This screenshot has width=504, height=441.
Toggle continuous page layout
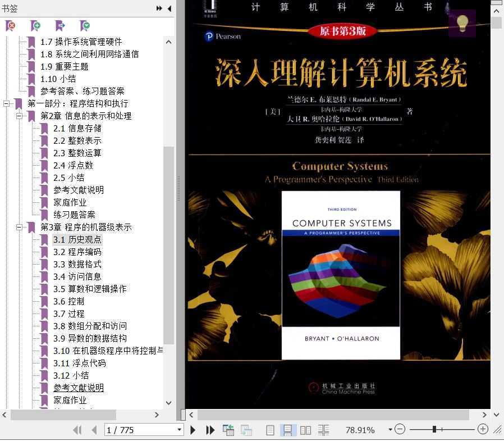click(x=288, y=430)
